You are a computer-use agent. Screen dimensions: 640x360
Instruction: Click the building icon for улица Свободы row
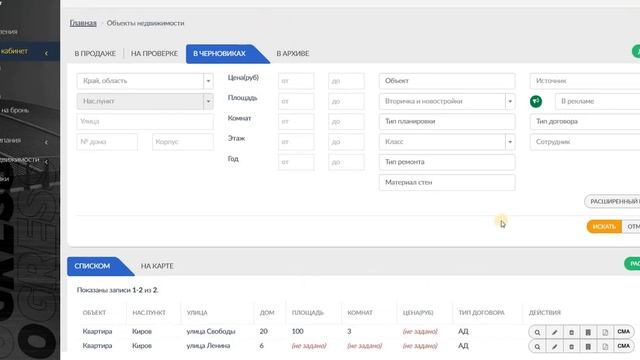[x=588, y=332]
